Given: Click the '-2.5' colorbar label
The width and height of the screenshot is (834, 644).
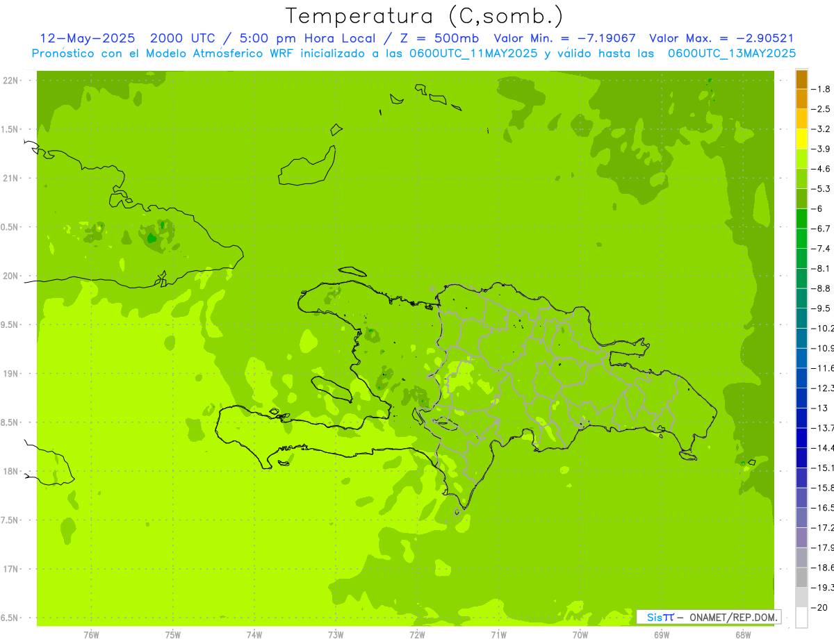Looking at the screenshot, I should (x=821, y=109).
